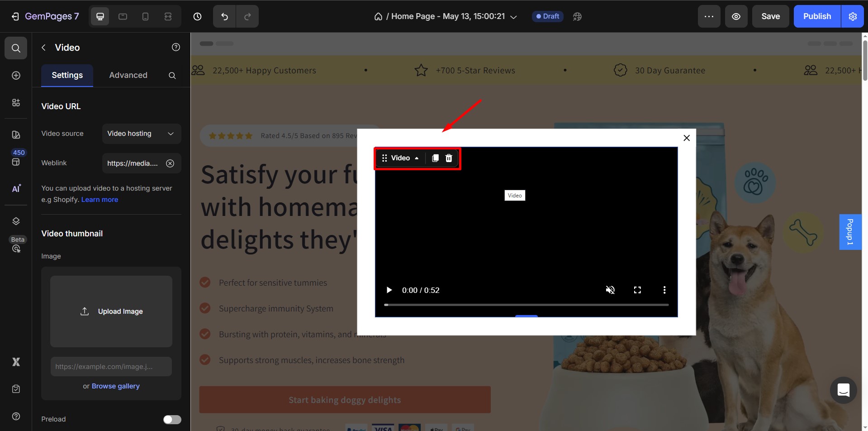Open Browse gallery for the thumbnail
The width and height of the screenshot is (868, 431).
click(x=115, y=386)
